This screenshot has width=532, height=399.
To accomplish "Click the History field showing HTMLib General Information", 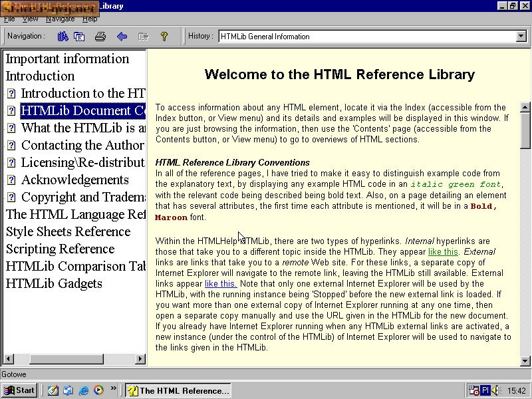I will [x=367, y=37].
